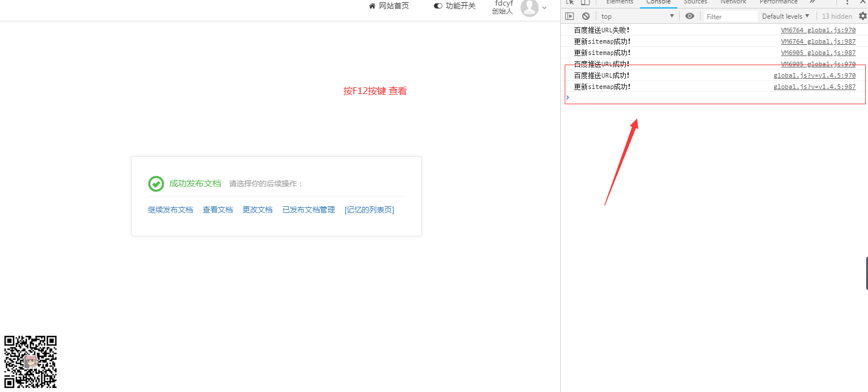Click the home icon beside 网站首页

[372, 5]
